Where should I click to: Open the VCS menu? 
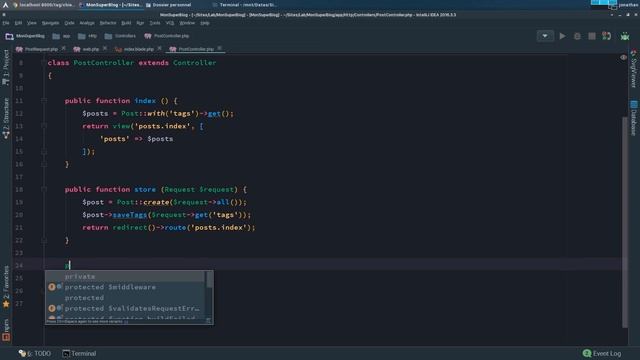point(170,23)
